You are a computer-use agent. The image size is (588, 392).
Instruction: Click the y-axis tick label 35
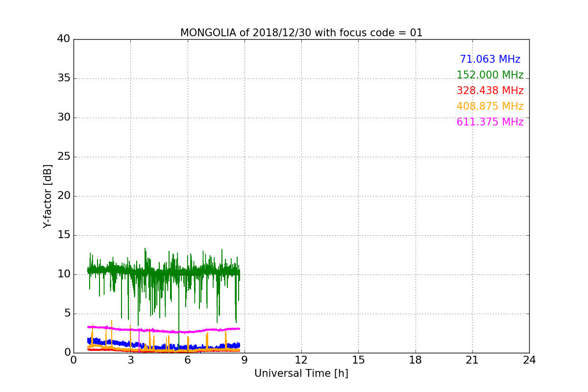click(x=64, y=78)
